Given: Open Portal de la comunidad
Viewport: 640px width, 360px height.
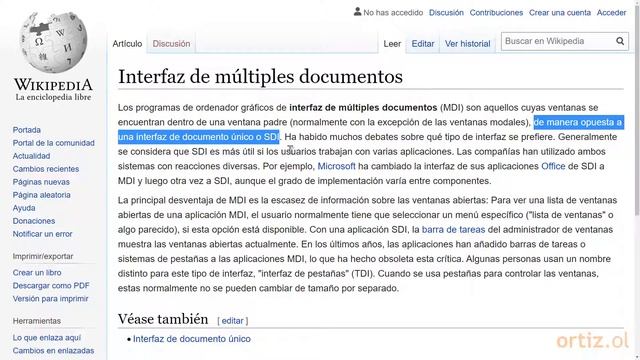Looking at the screenshot, I should (53, 143).
